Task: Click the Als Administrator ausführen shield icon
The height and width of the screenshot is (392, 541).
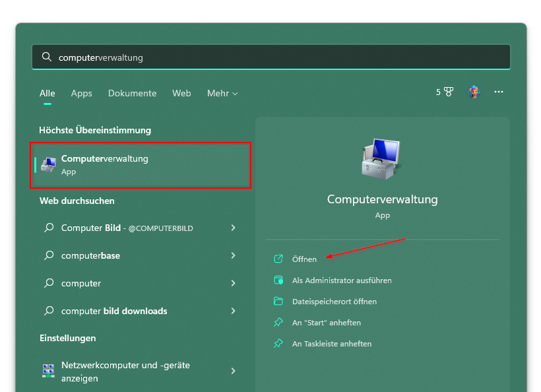Action: tap(278, 280)
